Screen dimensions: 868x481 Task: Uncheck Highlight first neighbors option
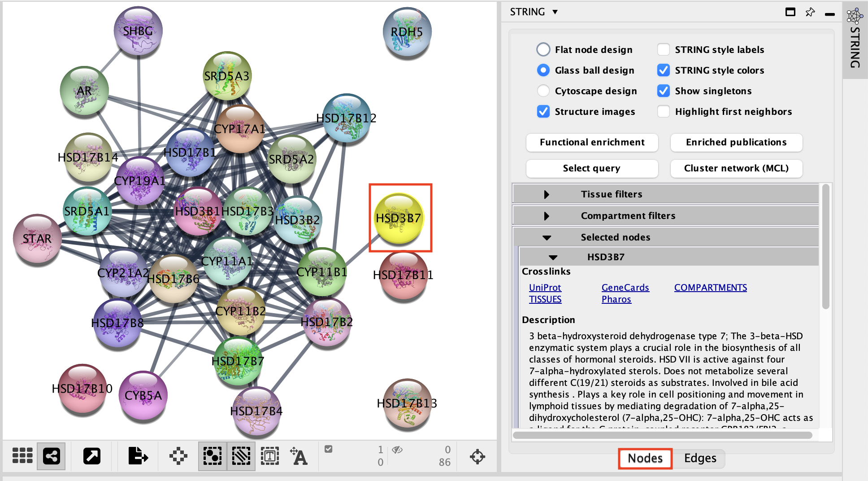[664, 111]
